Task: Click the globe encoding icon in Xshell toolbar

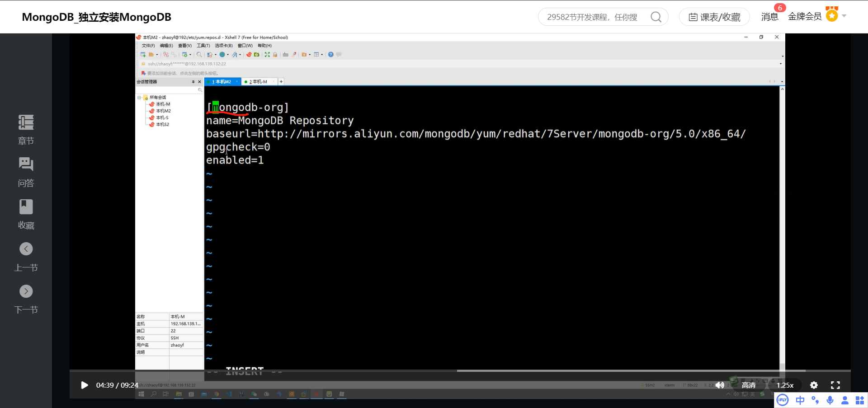Action: (x=222, y=55)
